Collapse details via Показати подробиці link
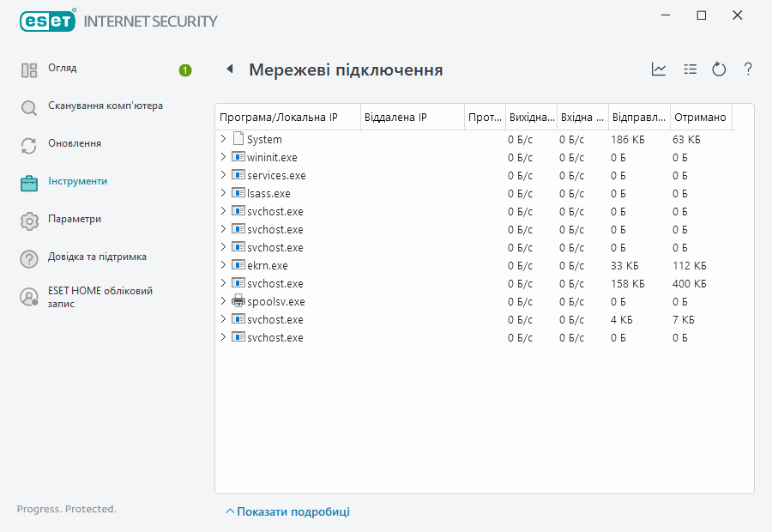 (x=288, y=511)
